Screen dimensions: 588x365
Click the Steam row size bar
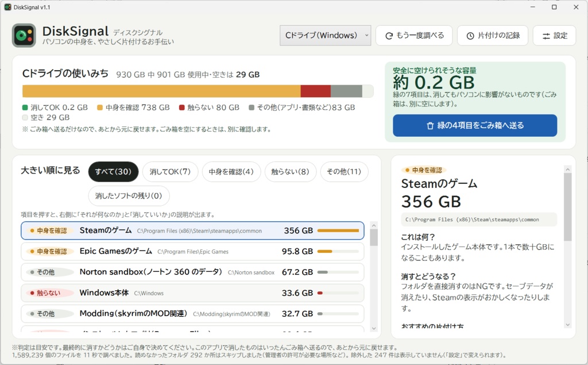(338, 230)
